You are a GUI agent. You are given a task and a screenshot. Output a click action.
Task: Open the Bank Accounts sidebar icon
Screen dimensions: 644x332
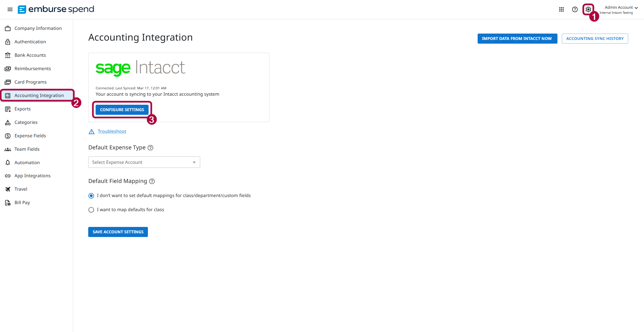pyautogui.click(x=7, y=55)
